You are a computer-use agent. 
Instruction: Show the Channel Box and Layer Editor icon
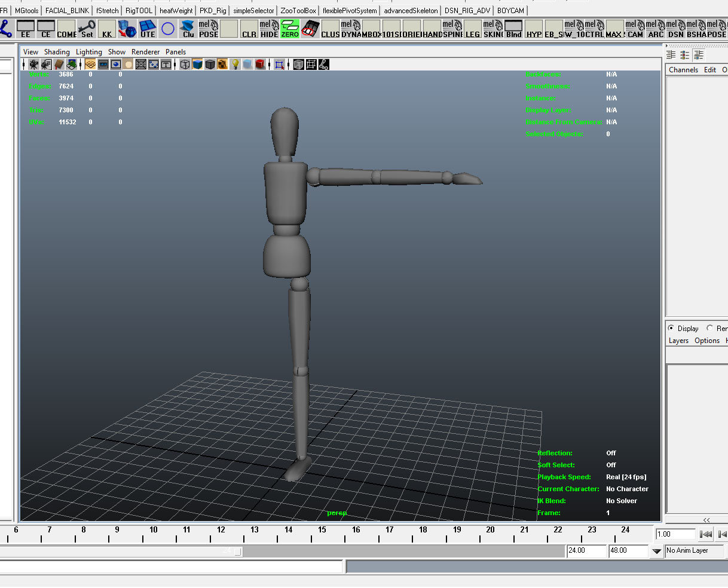click(699, 55)
